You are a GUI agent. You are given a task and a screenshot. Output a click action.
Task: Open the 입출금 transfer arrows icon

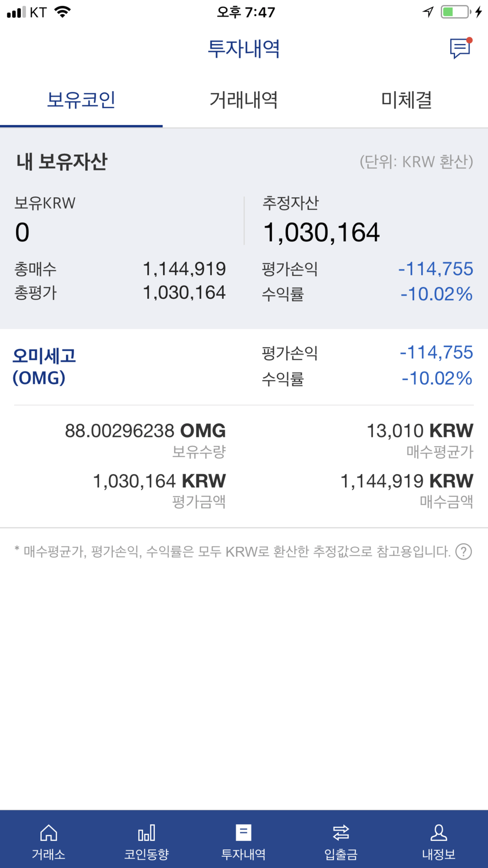(341, 833)
